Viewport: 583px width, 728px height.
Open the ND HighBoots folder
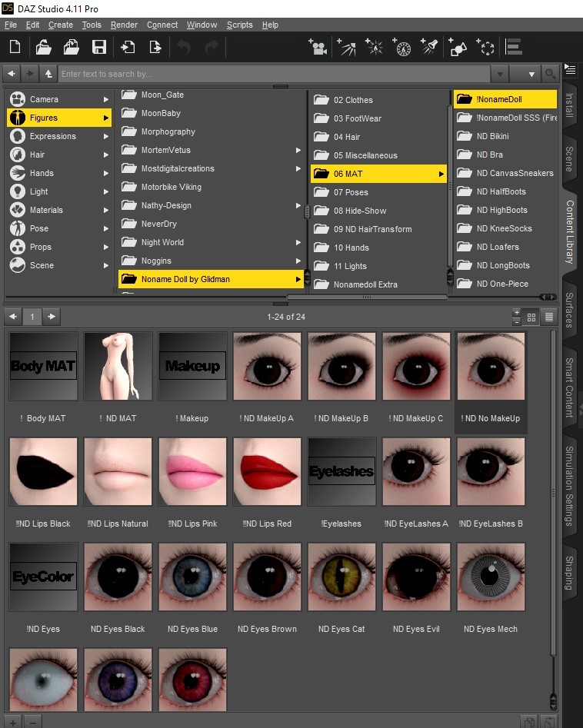pyautogui.click(x=505, y=210)
